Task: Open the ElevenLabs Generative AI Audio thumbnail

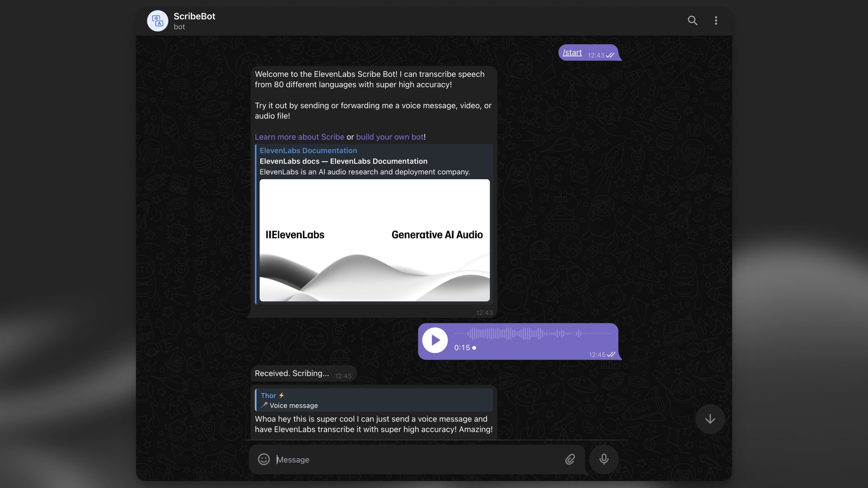Action: (374, 240)
